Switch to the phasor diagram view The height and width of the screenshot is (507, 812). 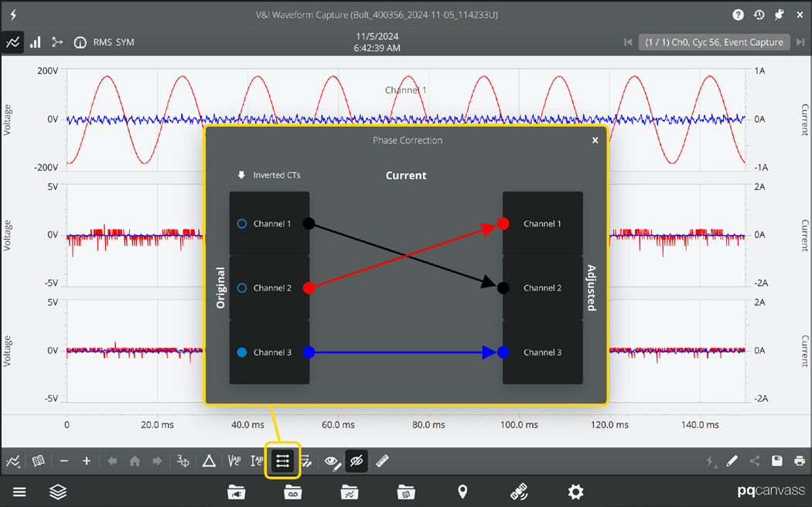click(x=56, y=43)
